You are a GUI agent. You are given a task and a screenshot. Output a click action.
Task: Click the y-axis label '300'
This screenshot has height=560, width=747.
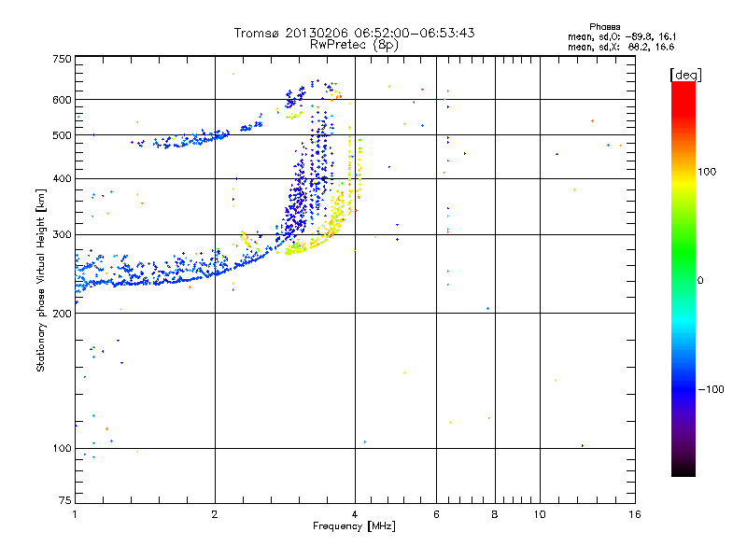pyautogui.click(x=62, y=235)
